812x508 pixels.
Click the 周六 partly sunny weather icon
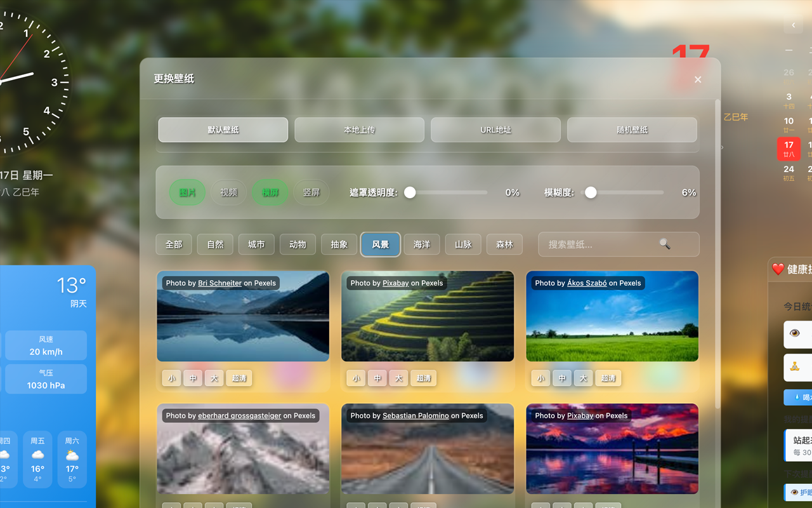click(x=72, y=455)
